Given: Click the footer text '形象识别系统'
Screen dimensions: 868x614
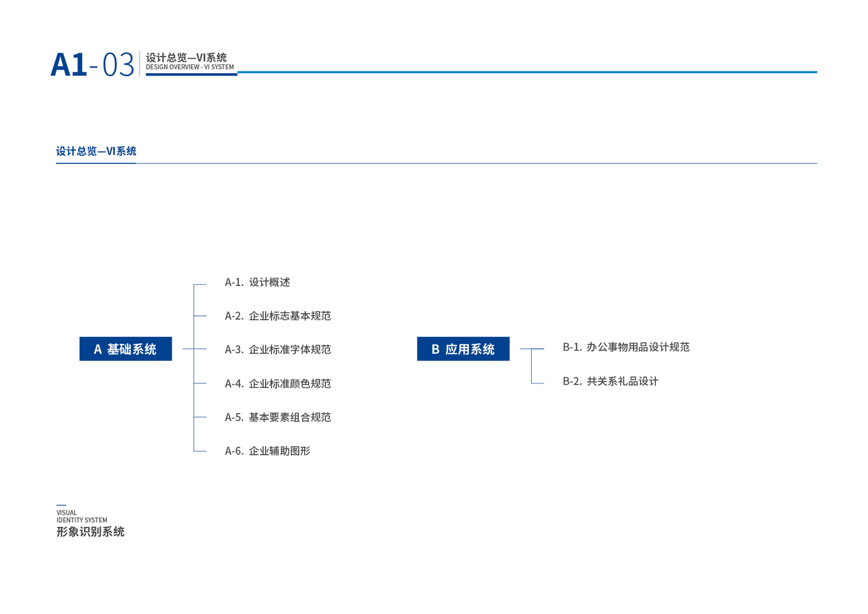Looking at the screenshot, I should pos(90,532).
